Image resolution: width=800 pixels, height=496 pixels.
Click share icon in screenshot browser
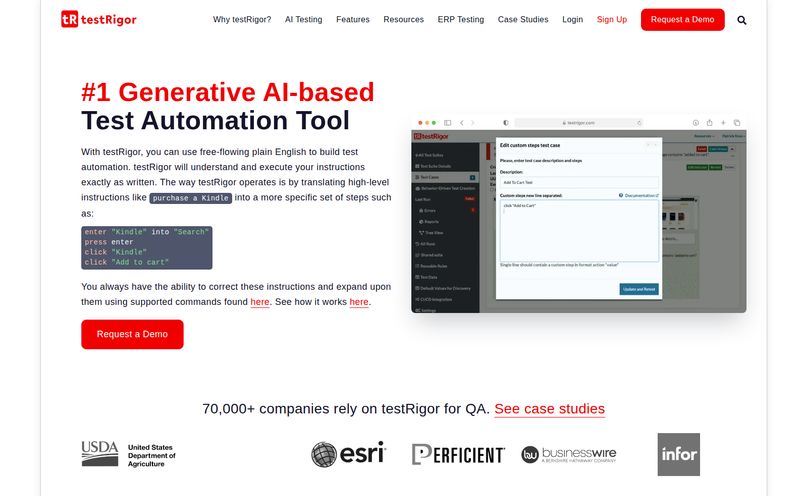click(x=709, y=122)
